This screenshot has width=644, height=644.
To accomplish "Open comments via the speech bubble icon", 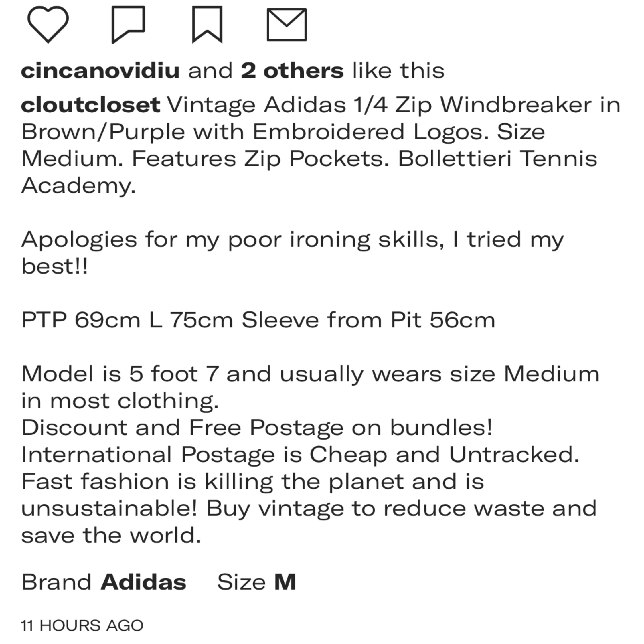I will tap(128, 24).
